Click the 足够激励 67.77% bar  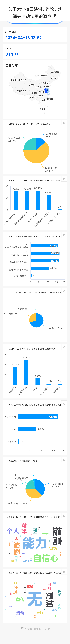click(x=38, y=417)
